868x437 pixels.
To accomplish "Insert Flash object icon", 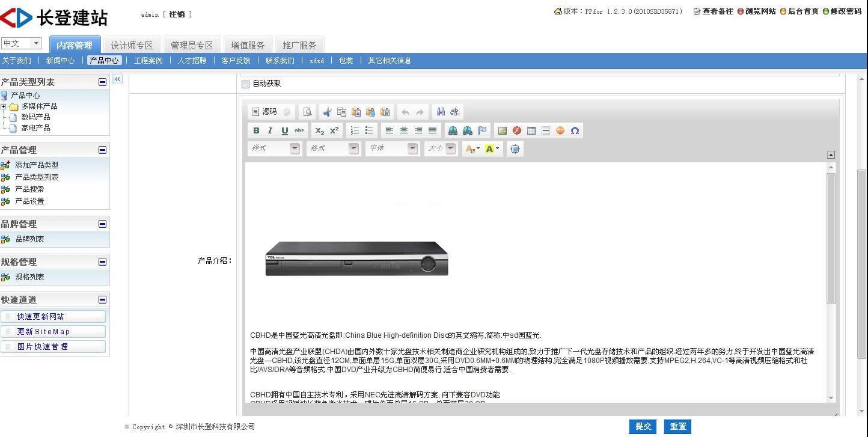I will [x=517, y=130].
